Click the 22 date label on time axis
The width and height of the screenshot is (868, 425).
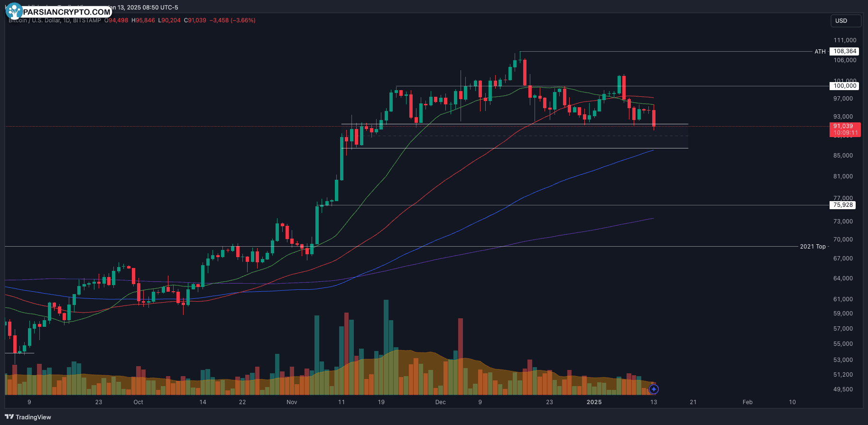tap(242, 402)
